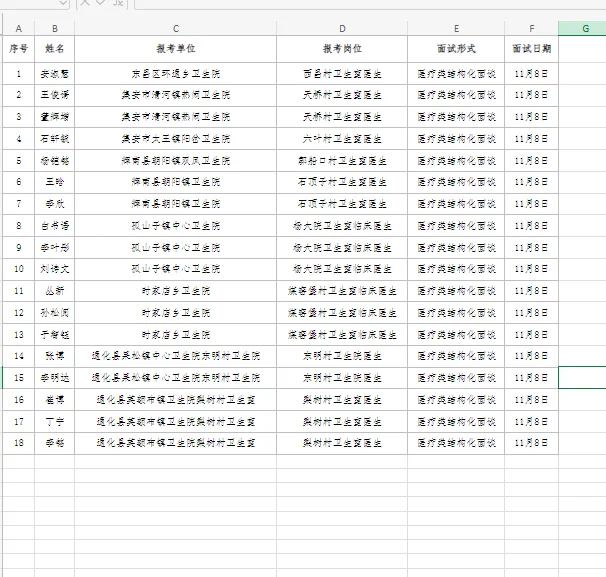
Task: Click the 面试形式 header cell
Action: (x=456, y=49)
